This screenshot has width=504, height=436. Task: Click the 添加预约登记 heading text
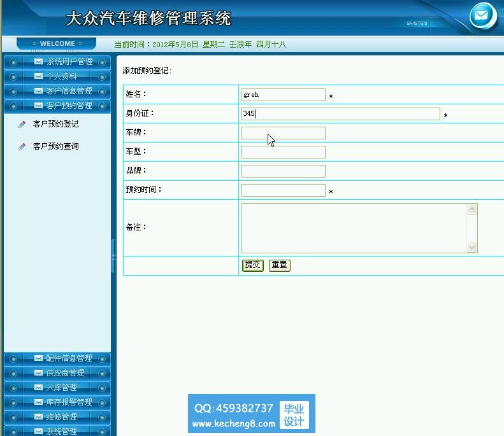point(147,71)
